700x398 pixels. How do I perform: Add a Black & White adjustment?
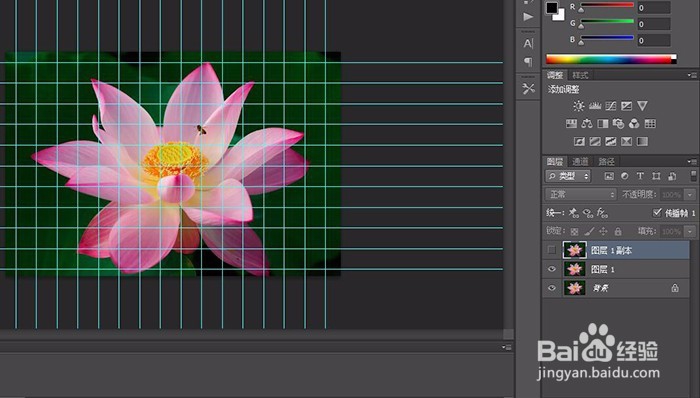pyautogui.click(x=603, y=124)
